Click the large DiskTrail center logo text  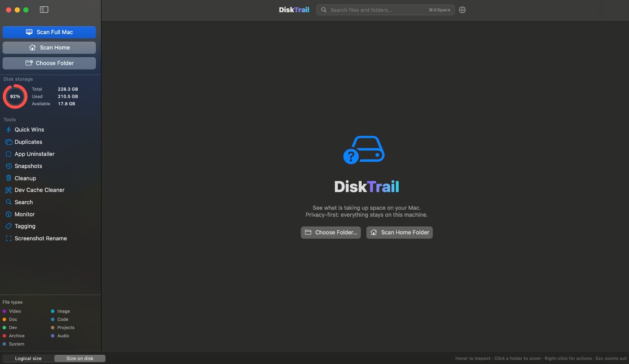[367, 187]
